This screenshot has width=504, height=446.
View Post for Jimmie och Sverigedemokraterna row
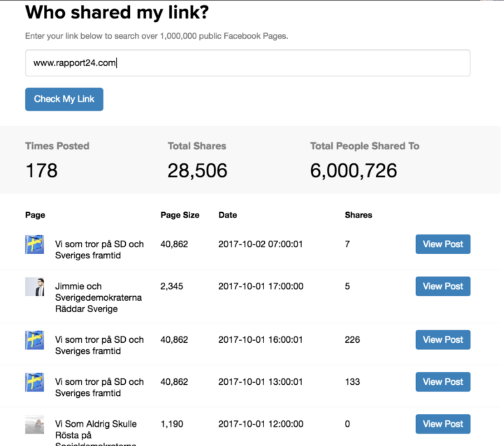click(443, 286)
